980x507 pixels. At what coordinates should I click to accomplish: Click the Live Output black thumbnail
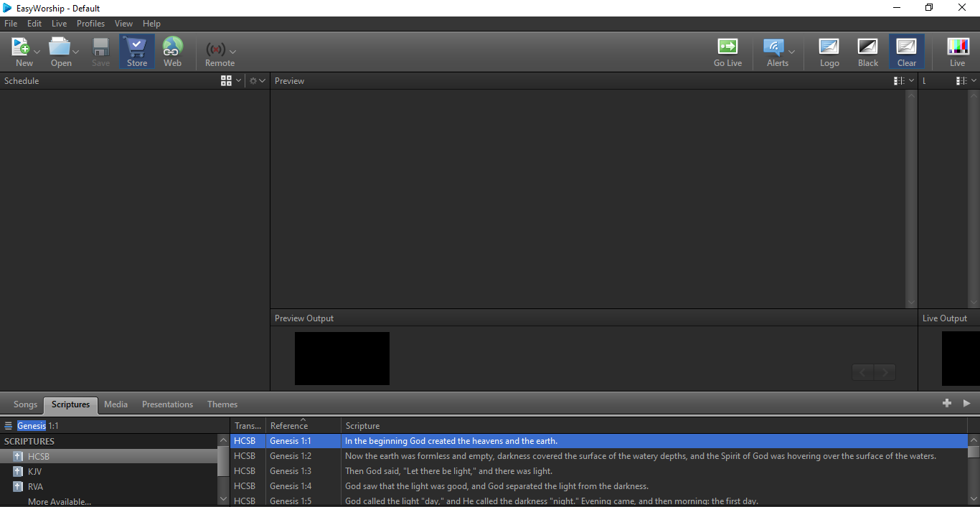point(961,359)
